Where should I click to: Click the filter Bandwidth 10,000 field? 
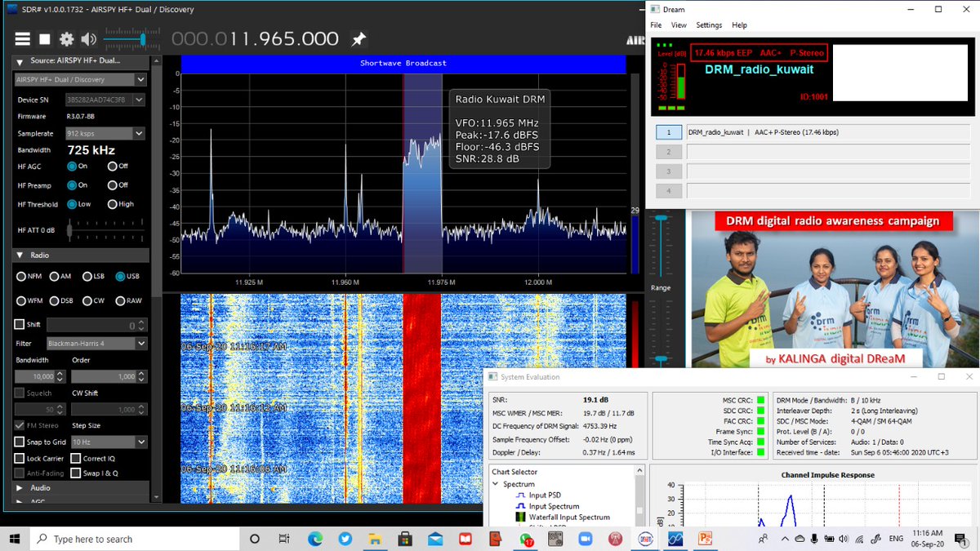click(39, 376)
